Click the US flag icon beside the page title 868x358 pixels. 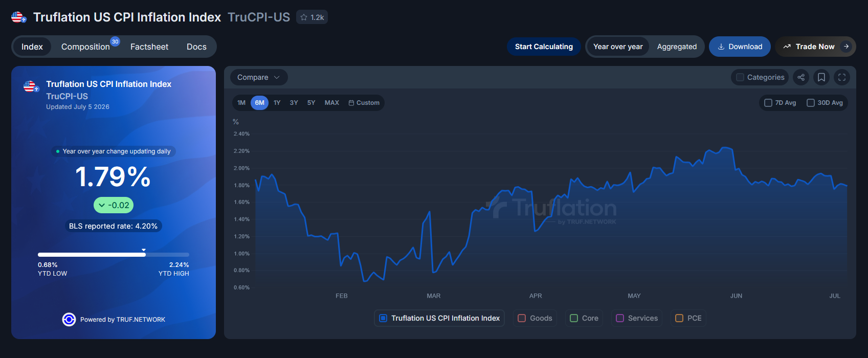19,17
